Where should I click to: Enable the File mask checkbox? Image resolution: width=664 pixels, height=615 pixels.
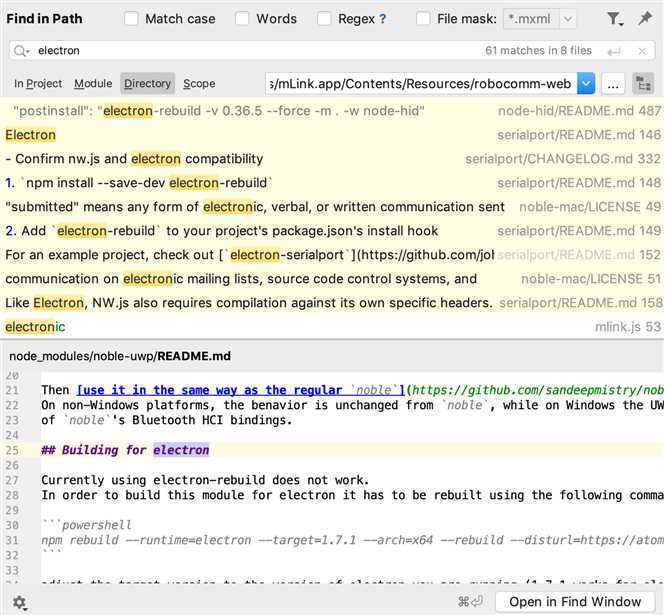point(423,19)
